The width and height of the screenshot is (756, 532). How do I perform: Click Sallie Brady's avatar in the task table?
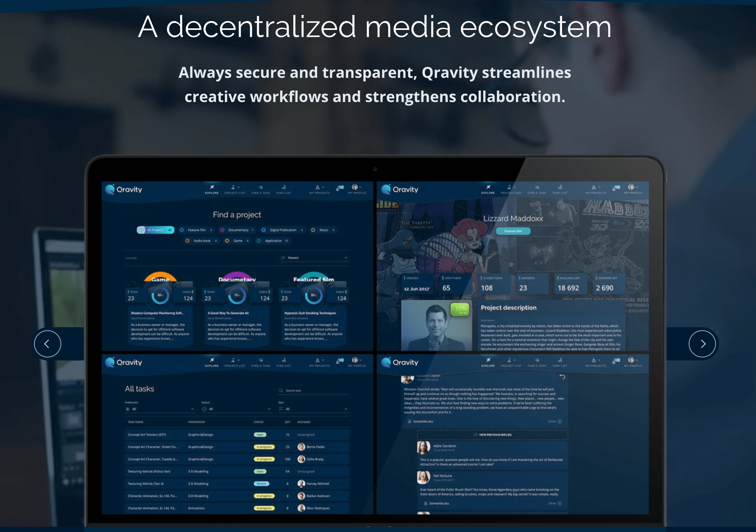301,459
